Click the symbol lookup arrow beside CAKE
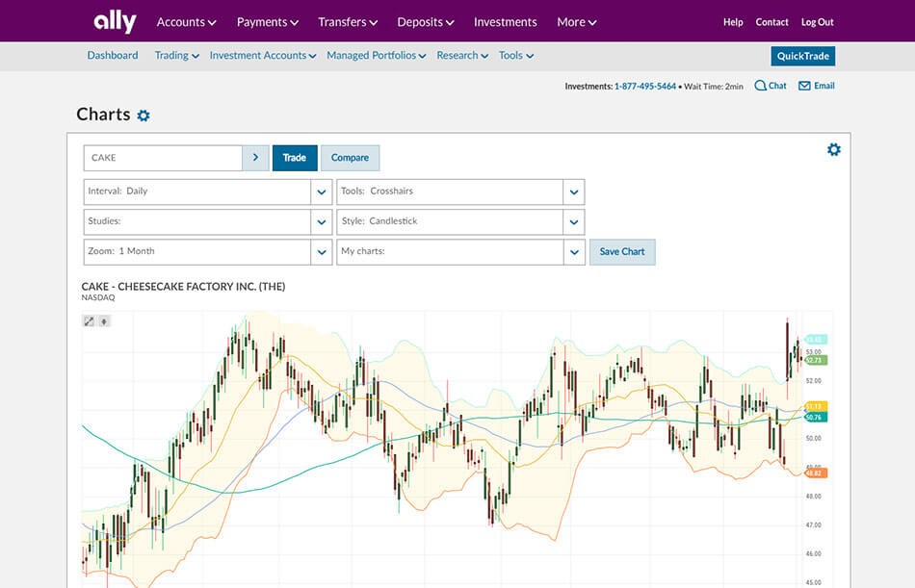The height and width of the screenshot is (588, 915). 255,157
